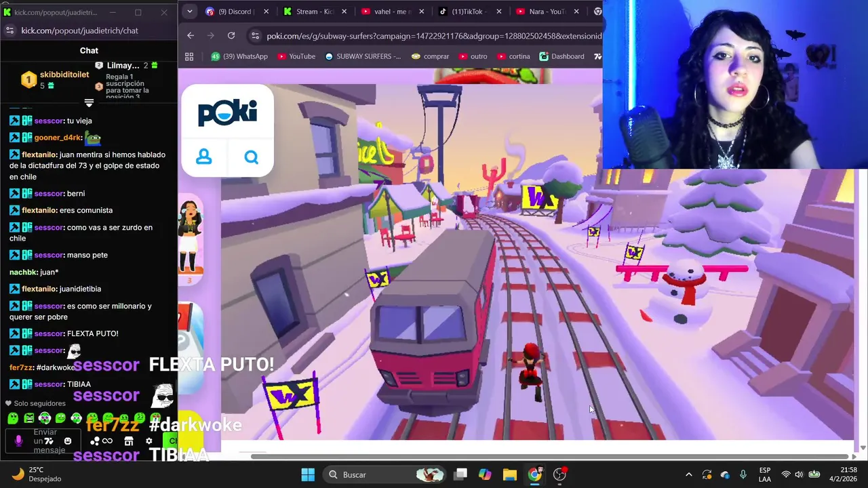Open chat settings gear icon

point(149,441)
